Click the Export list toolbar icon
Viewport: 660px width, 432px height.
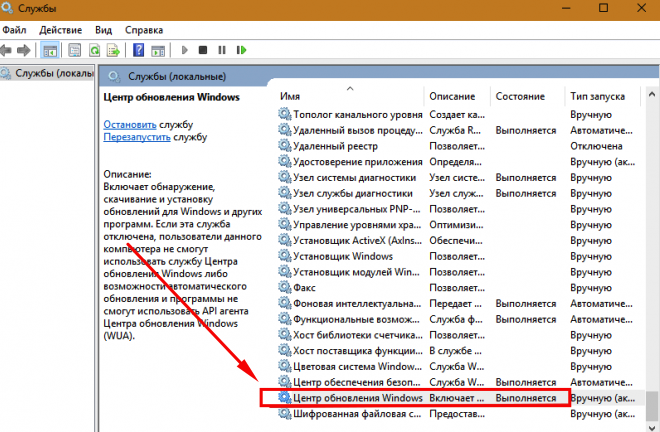(113, 51)
